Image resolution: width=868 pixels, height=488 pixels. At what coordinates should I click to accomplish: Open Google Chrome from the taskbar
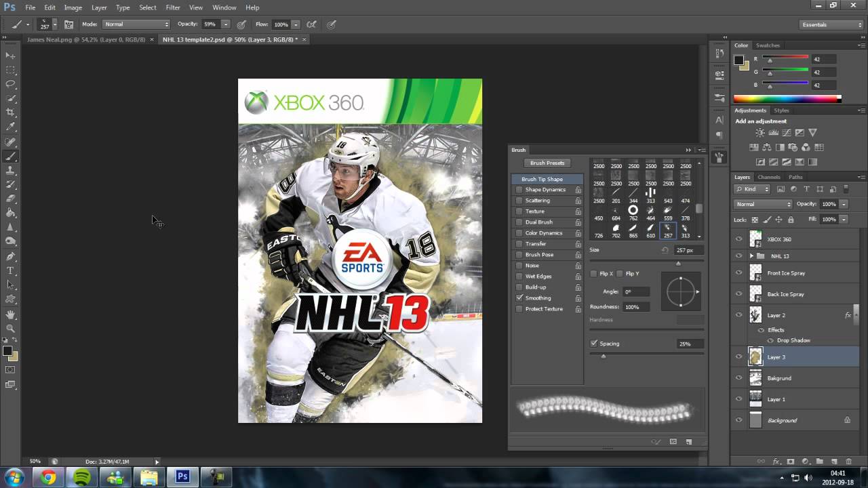(x=48, y=477)
